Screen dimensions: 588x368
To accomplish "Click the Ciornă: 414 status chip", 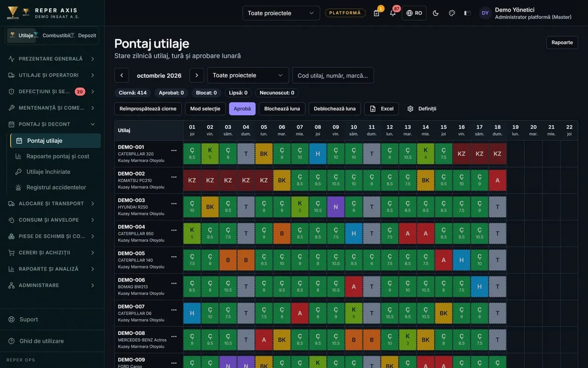I will click(x=133, y=92).
